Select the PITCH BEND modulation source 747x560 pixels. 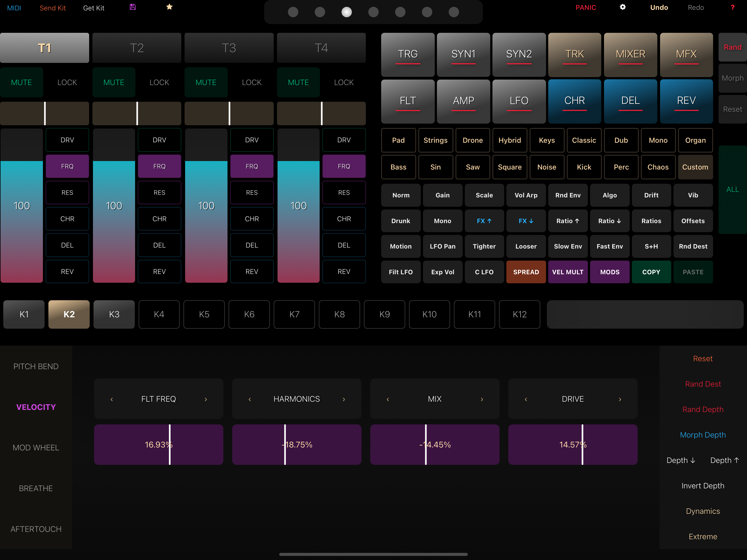tap(36, 366)
